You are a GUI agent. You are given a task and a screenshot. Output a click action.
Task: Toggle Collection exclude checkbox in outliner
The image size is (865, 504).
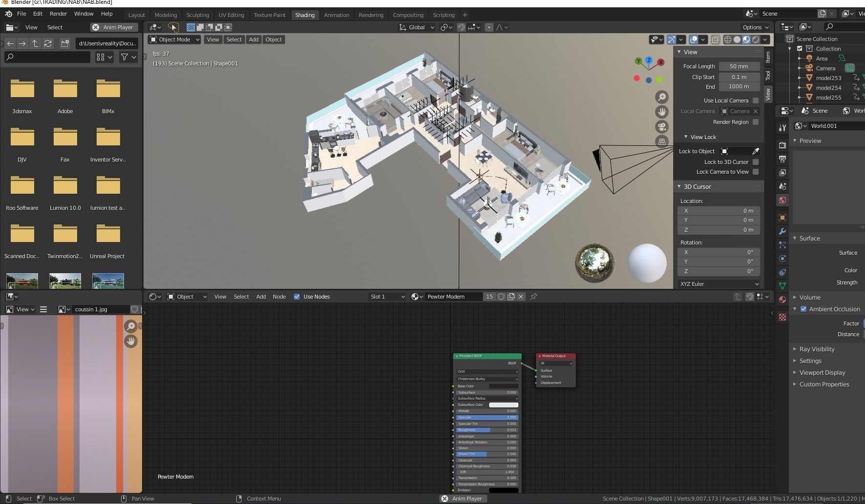[x=800, y=49]
